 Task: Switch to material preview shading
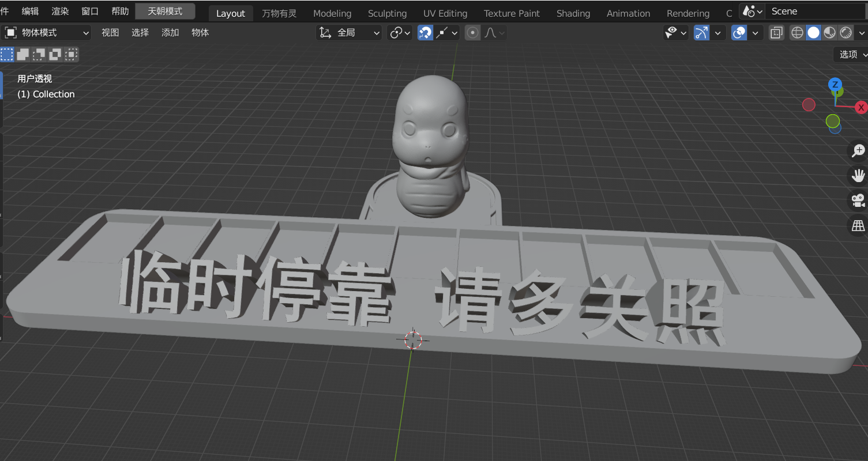click(829, 33)
